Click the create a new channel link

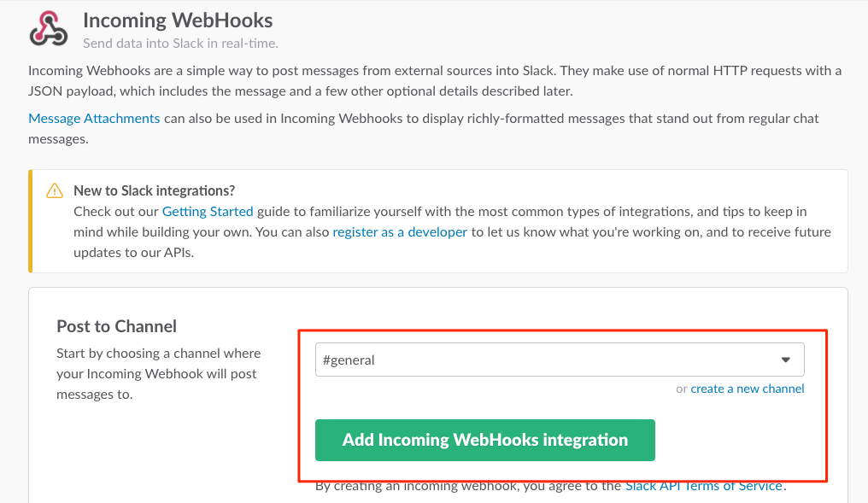pyautogui.click(x=748, y=389)
